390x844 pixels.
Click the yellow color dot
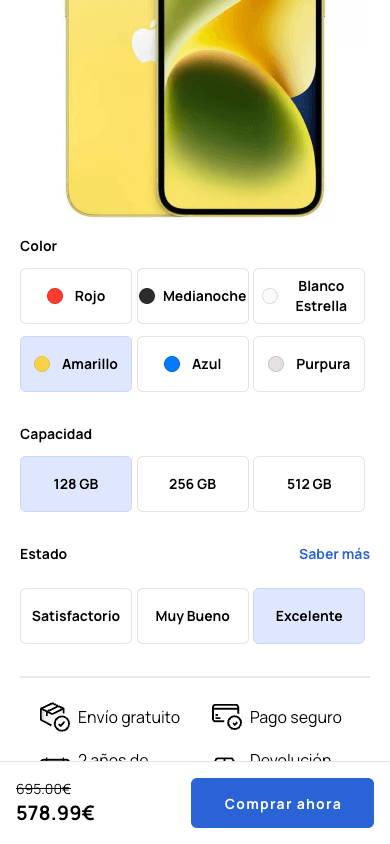41,364
